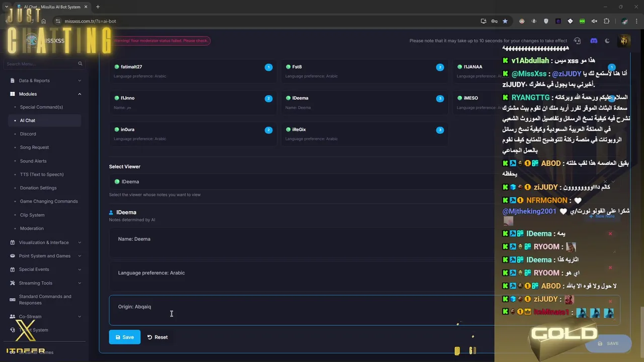Click the search magnifier icon in sidebar
The width and height of the screenshot is (644, 362).
[x=80, y=64]
